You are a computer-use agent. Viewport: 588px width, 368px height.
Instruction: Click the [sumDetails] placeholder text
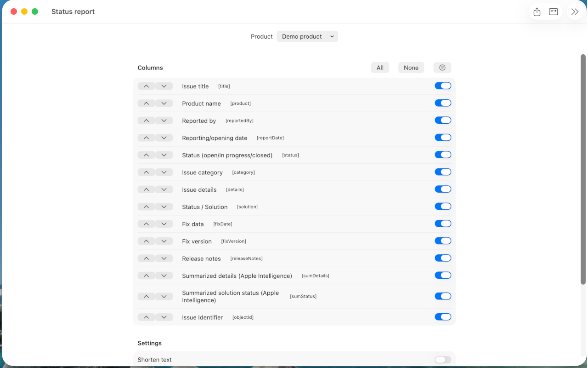[x=315, y=276]
